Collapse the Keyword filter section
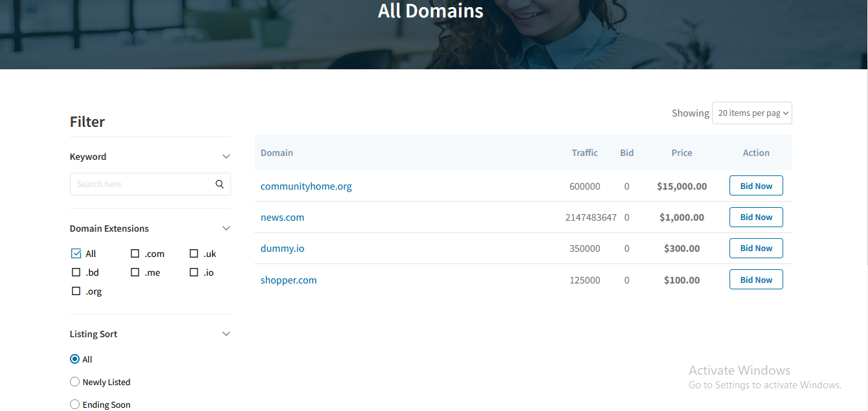 [226, 157]
